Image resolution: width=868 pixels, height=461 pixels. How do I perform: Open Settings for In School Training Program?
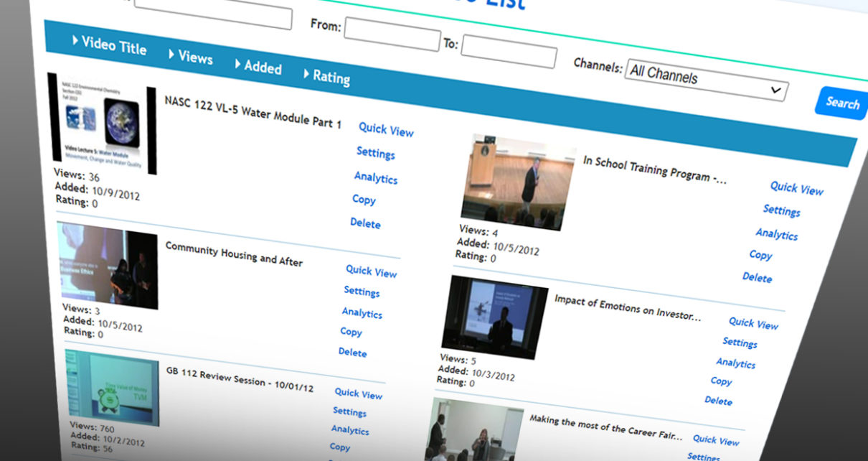781,210
